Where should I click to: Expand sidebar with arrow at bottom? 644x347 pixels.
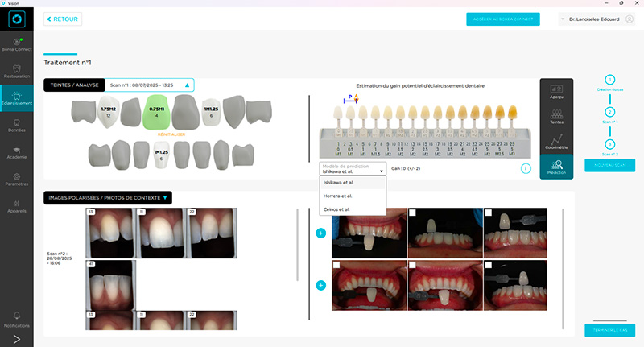tap(16, 339)
